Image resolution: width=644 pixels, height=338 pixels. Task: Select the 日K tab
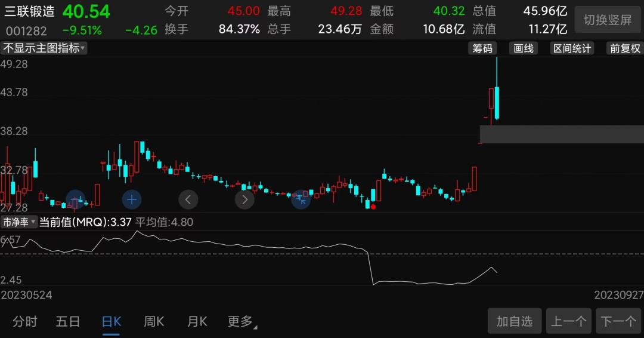point(112,321)
